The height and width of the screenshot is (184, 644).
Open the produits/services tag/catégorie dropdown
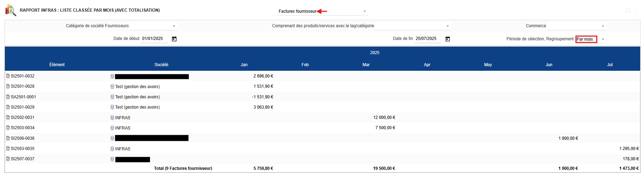pyautogui.click(x=413, y=26)
